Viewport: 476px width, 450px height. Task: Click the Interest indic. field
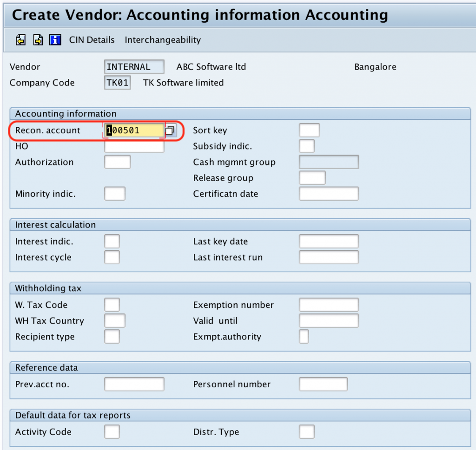(x=112, y=241)
